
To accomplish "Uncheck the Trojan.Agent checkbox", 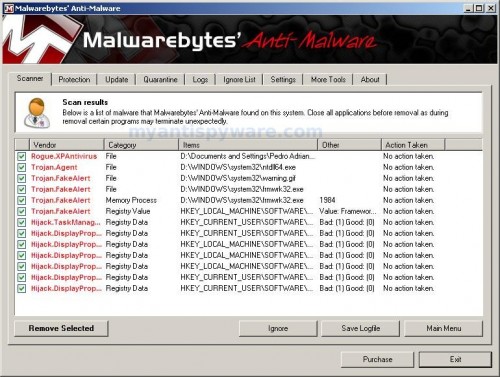I will [22, 167].
